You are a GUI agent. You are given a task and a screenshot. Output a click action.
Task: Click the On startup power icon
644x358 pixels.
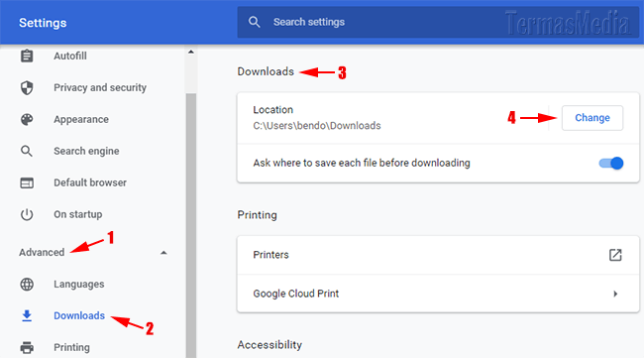pyautogui.click(x=27, y=214)
